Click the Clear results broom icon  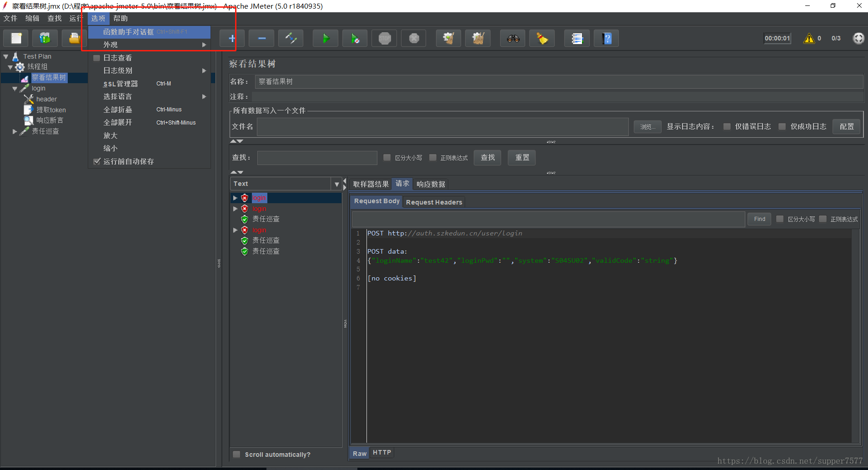coord(449,38)
